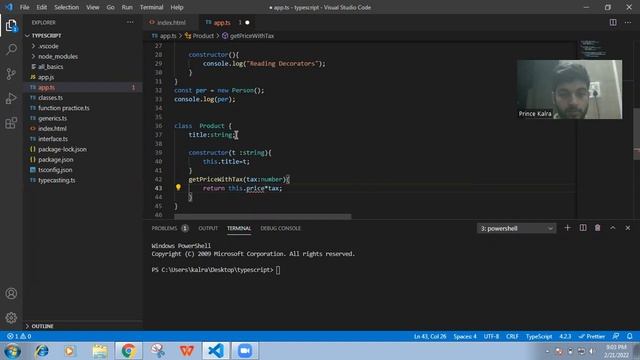Open the File menu
The height and width of the screenshot is (360, 640).
24,7
